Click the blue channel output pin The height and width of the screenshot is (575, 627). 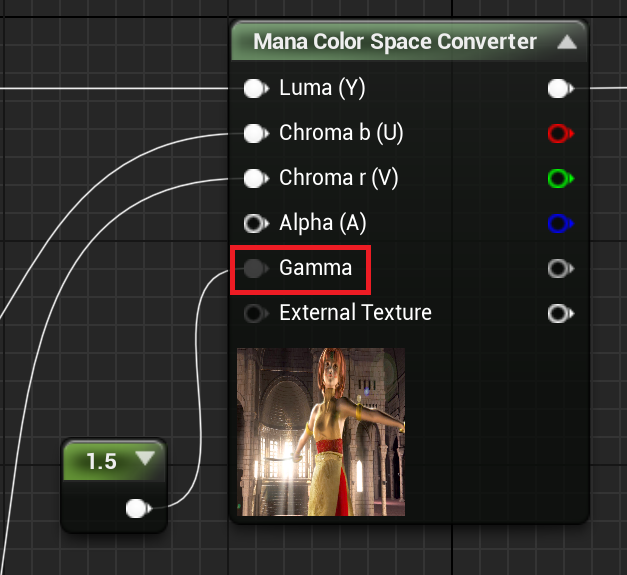click(x=561, y=224)
